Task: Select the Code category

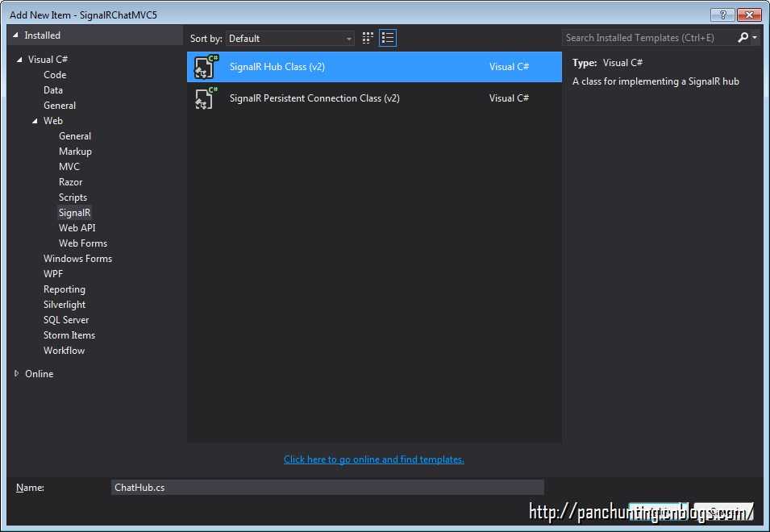Action: [x=55, y=75]
